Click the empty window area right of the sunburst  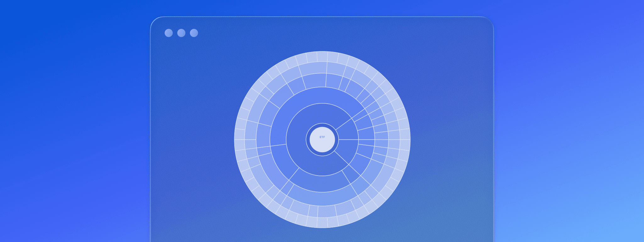(453, 139)
